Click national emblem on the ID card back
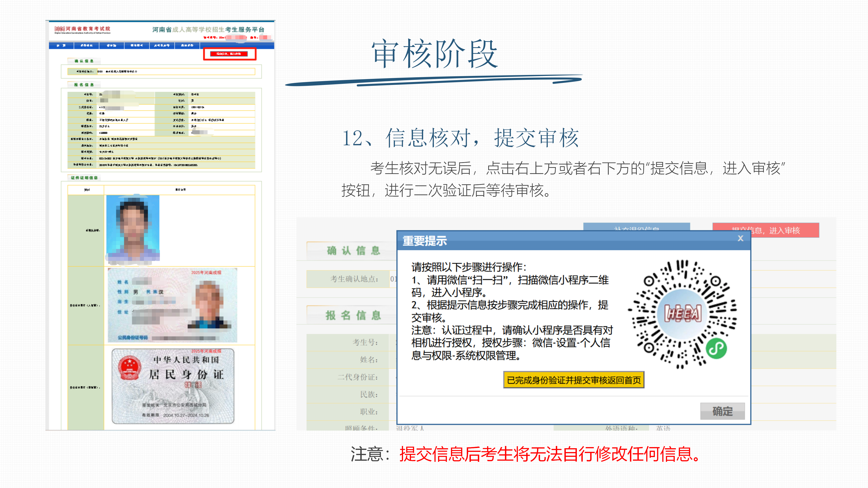Viewport: 868px width, 488px height. pos(129,367)
